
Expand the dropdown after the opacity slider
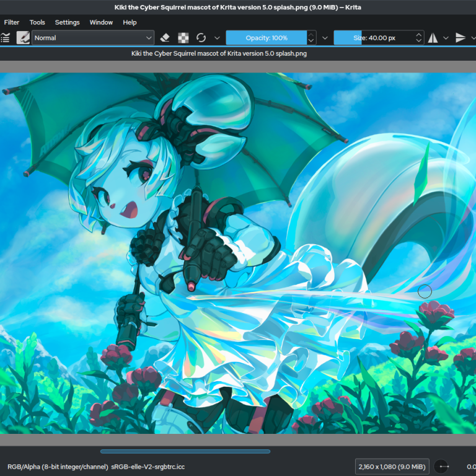point(325,38)
